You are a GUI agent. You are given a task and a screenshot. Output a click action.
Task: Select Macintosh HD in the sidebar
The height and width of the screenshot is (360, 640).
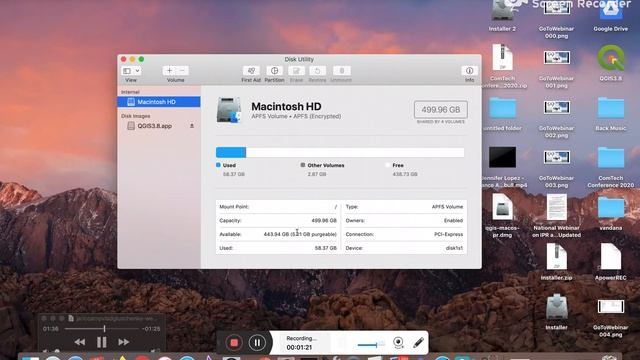click(159, 102)
